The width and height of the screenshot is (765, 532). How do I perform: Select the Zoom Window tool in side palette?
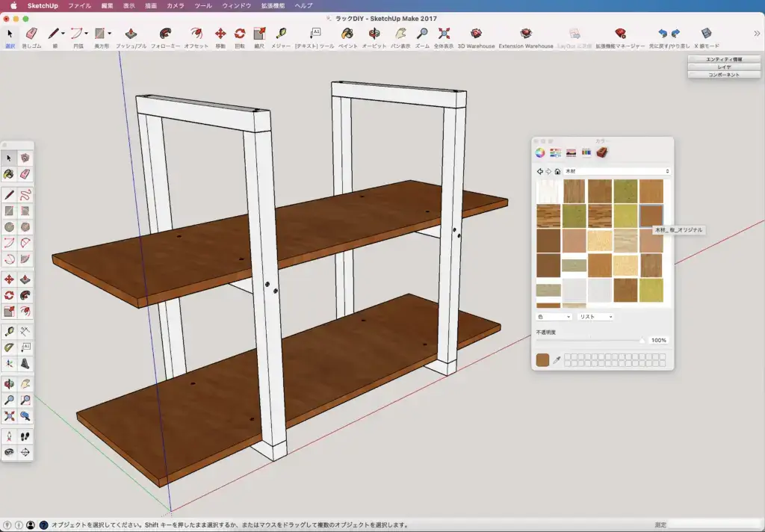click(25, 400)
